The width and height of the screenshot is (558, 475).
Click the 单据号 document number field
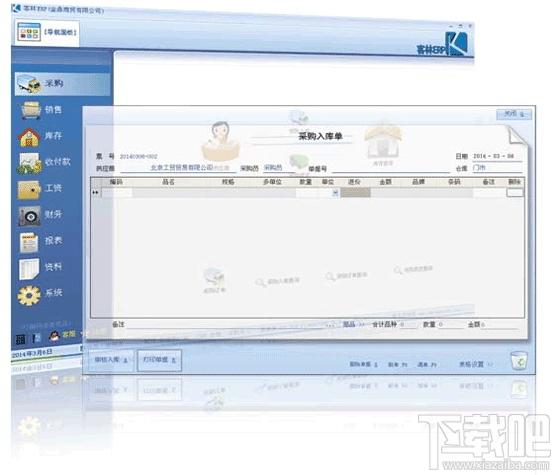pos(390,168)
